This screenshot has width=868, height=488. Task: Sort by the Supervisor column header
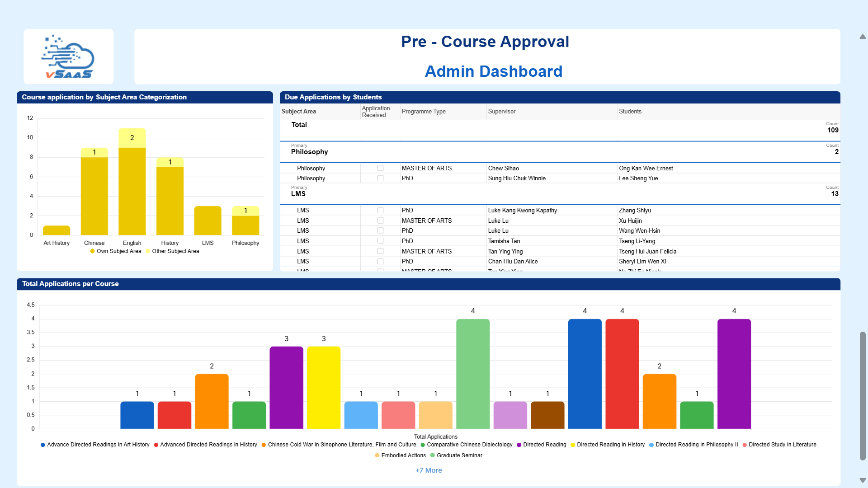[501, 112]
